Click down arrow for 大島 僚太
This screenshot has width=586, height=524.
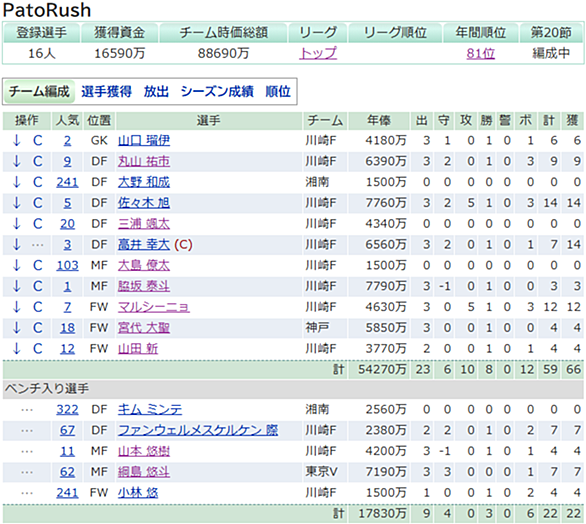16,265
